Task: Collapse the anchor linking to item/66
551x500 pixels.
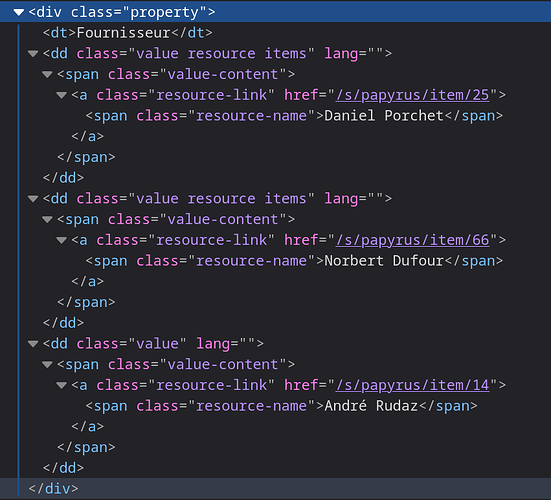Action: coord(61,240)
